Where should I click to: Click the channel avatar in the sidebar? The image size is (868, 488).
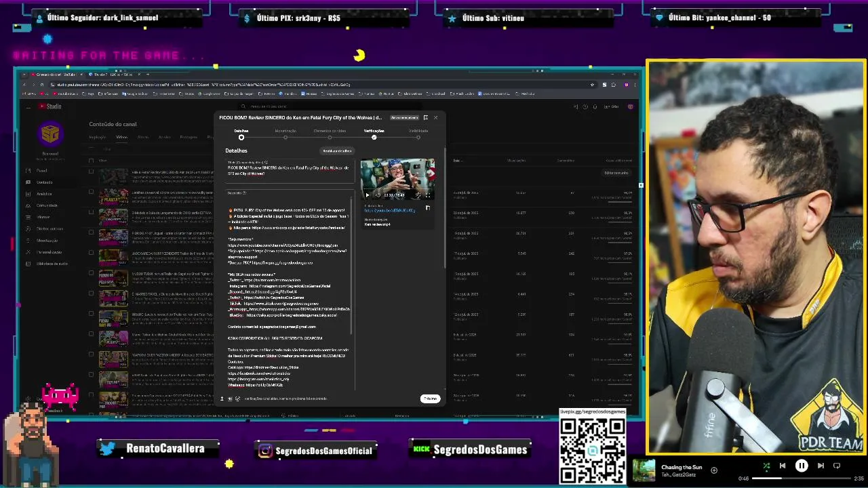50,134
